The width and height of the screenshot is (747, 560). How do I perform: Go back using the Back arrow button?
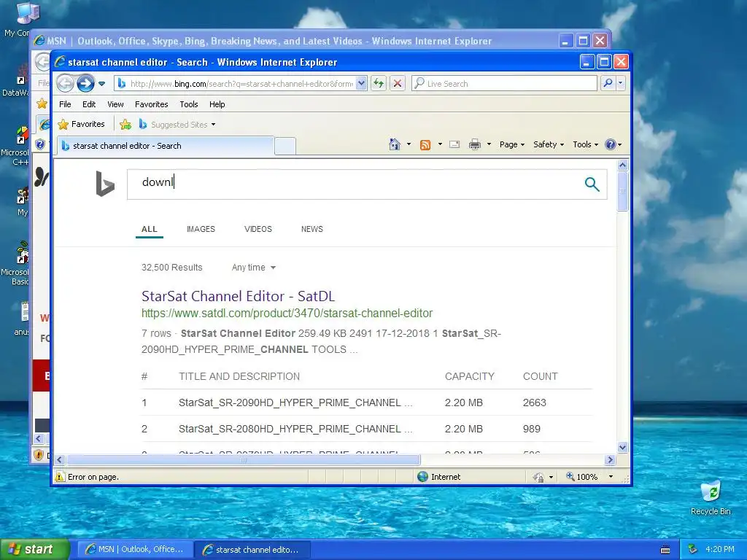point(65,83)
